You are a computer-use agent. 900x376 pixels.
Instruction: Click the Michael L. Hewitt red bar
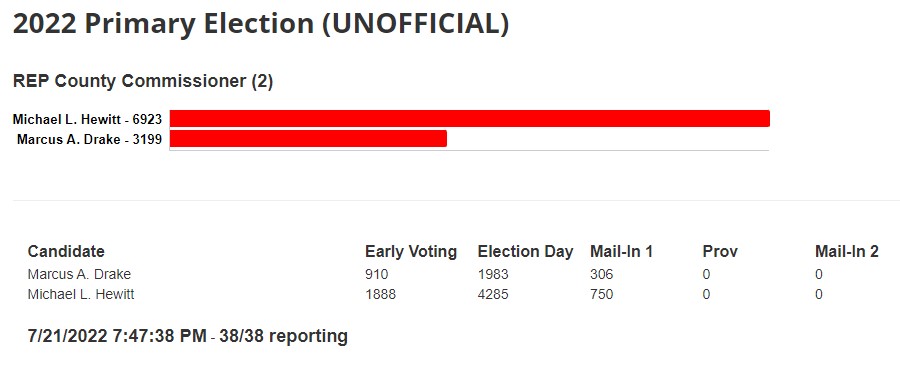click(x=470, y=119)
